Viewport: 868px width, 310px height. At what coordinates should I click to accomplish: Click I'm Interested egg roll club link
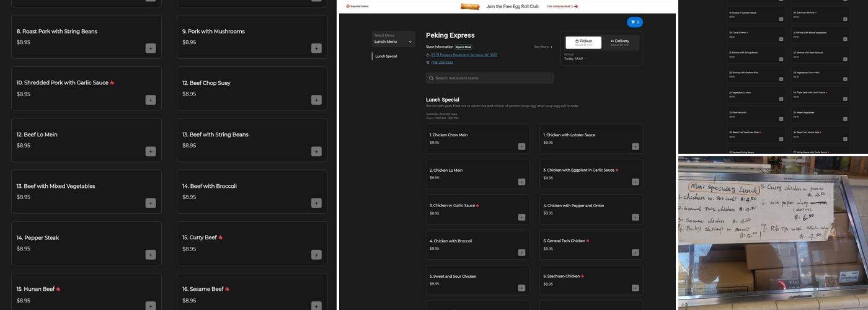562,7
